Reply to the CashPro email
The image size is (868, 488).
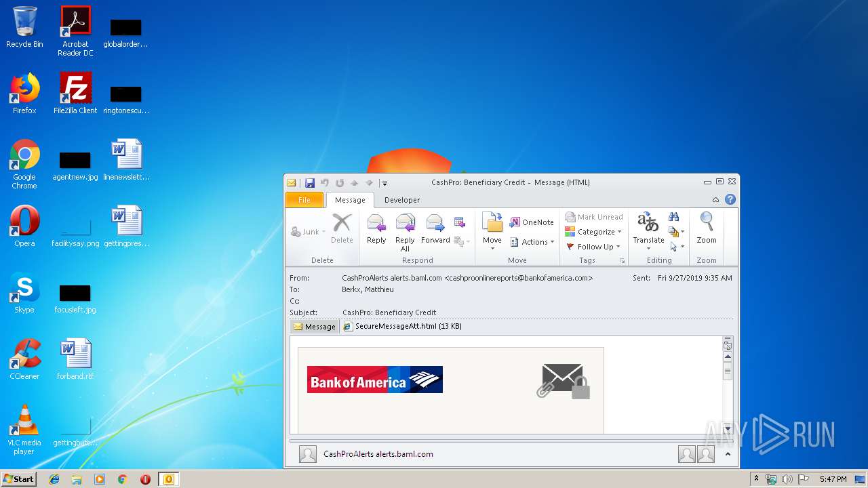click(376, 228)
